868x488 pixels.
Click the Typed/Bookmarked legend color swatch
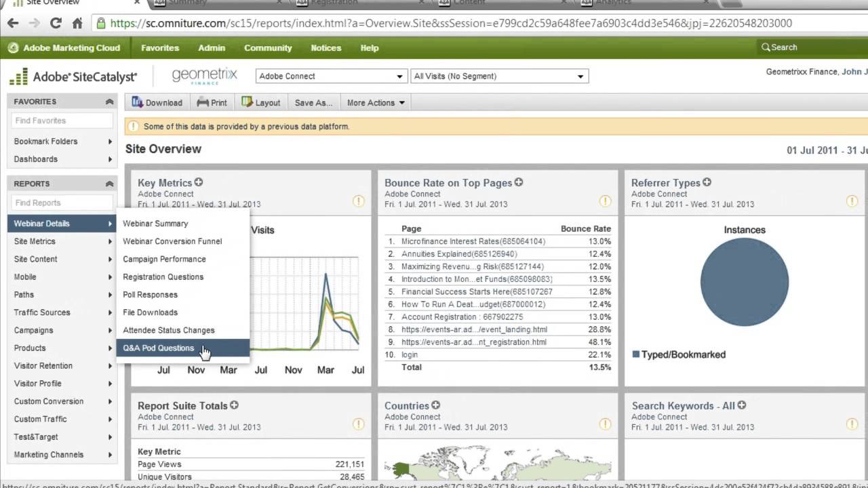pyautogui.click(x=636, y=354)
